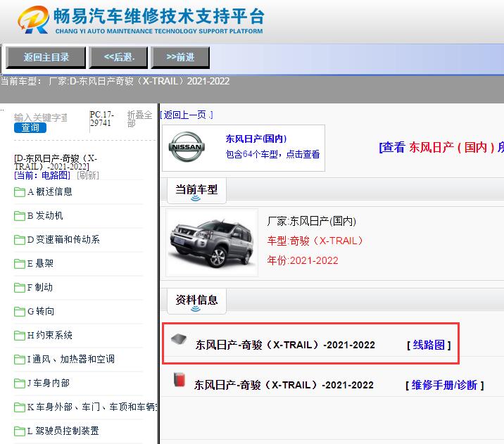Click the 返回主目录 button
This screenshot has height=444, width=504.
pos(46,58)
